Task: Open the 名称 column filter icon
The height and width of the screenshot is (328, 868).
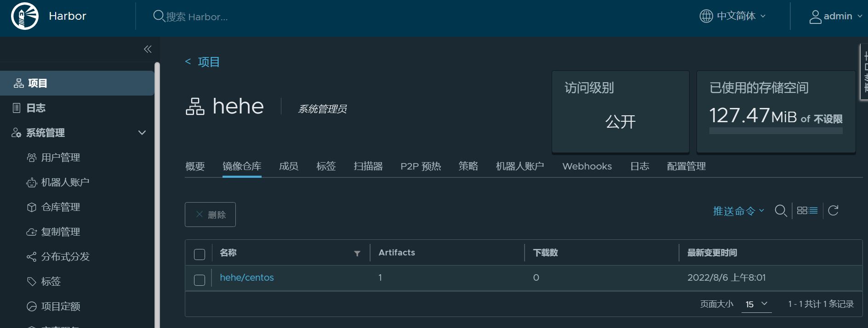Action: point(357,254)
